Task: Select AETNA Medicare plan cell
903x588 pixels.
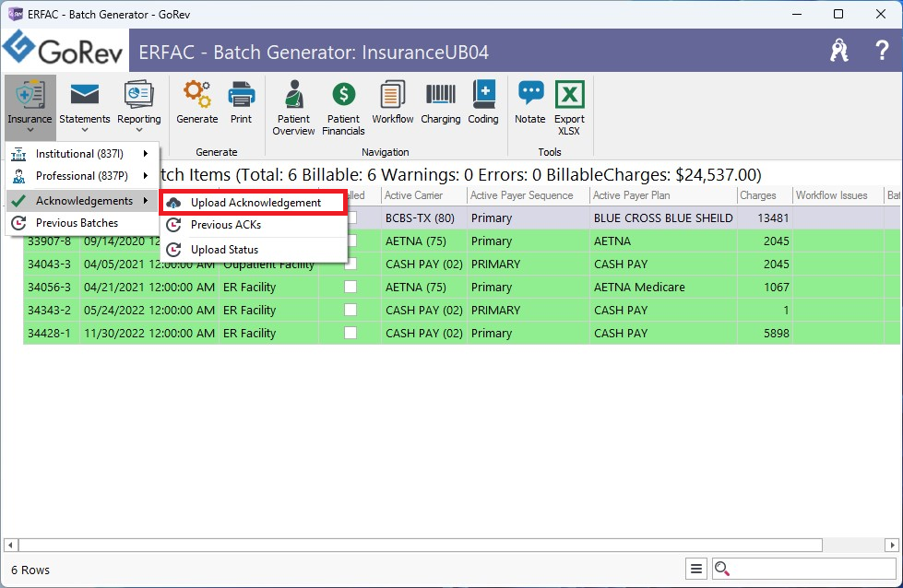Action: tap(663, 288)
